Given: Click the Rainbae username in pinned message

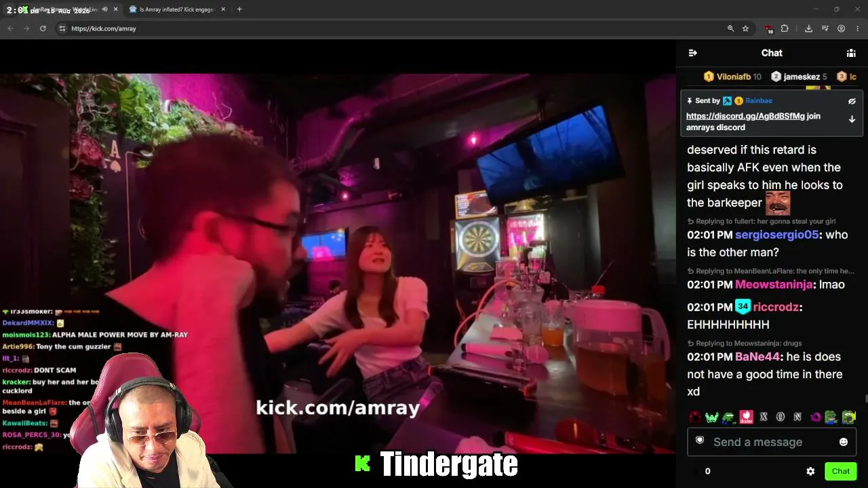Looking at the screenshot, I should pyautogui.click(x=759, y=101).
